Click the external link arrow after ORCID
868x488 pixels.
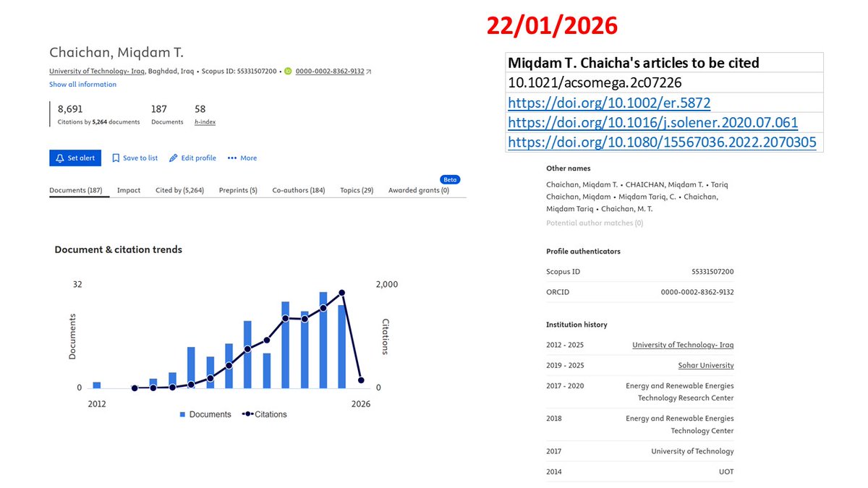point(368,72)
